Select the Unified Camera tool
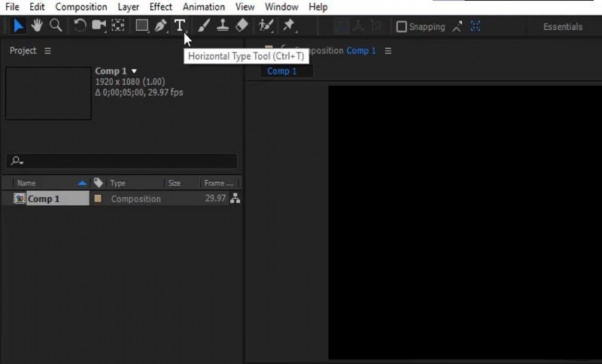 click(99, 26)
